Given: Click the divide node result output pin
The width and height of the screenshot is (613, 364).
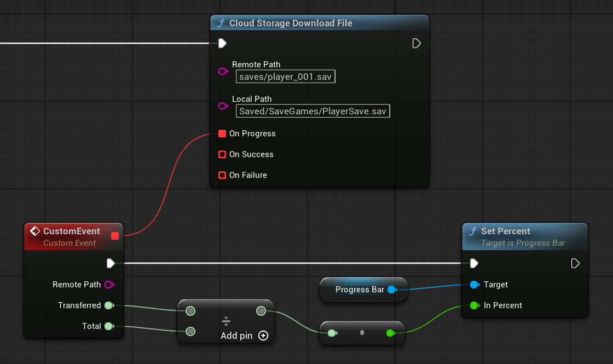Looking at the screenshot, I should click(x=261, y=311).
